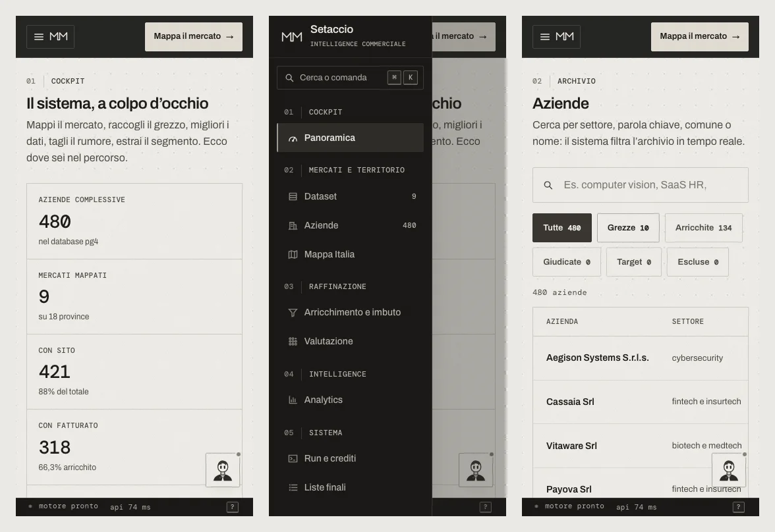Open hamburger menu on Aziende archive screen

pos(545,37)
